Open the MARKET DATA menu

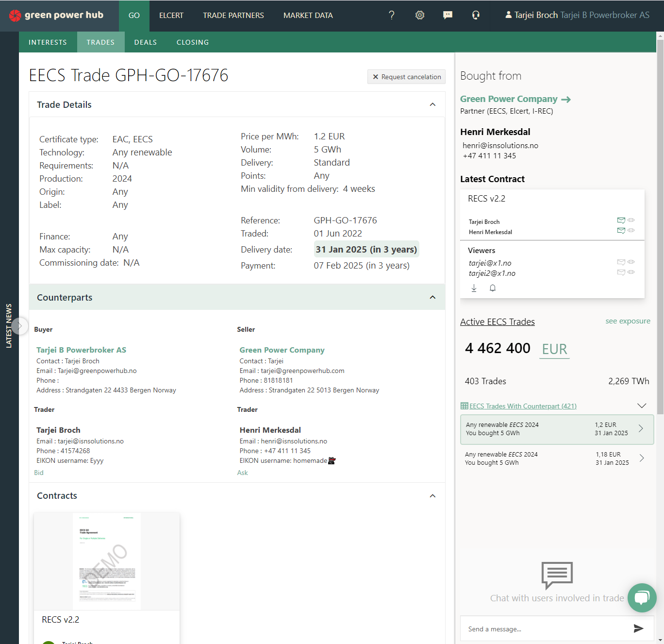click(308, 16)
